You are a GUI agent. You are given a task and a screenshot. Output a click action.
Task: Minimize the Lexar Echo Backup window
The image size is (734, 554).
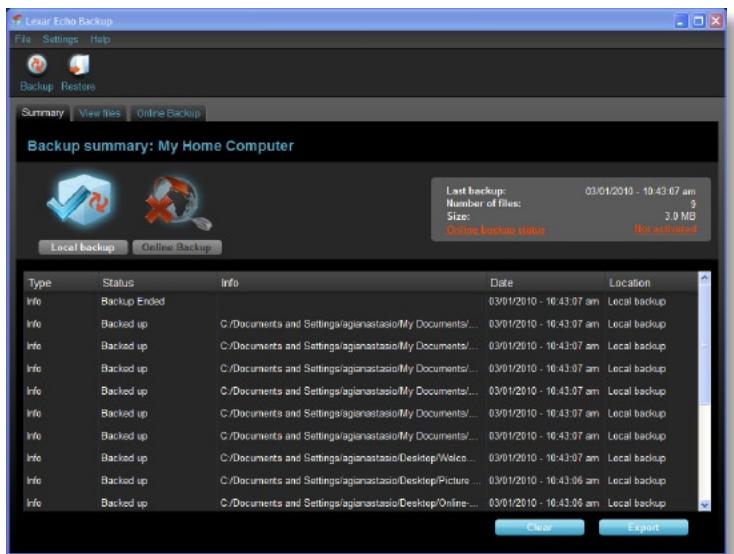[681, 21]
